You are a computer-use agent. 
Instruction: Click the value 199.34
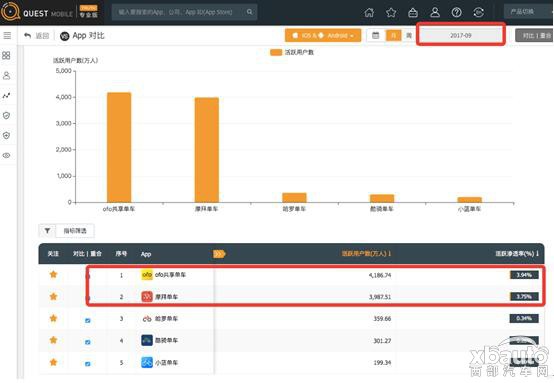tap(382, 363)
